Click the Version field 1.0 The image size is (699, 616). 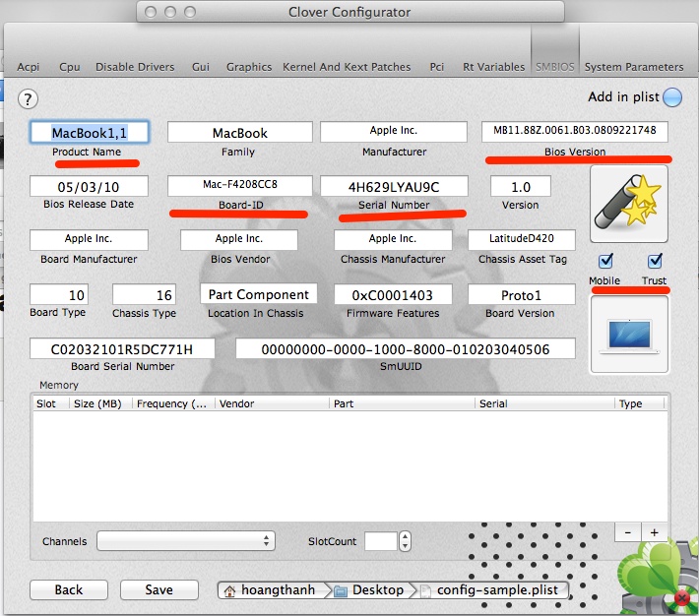point(521,186)
